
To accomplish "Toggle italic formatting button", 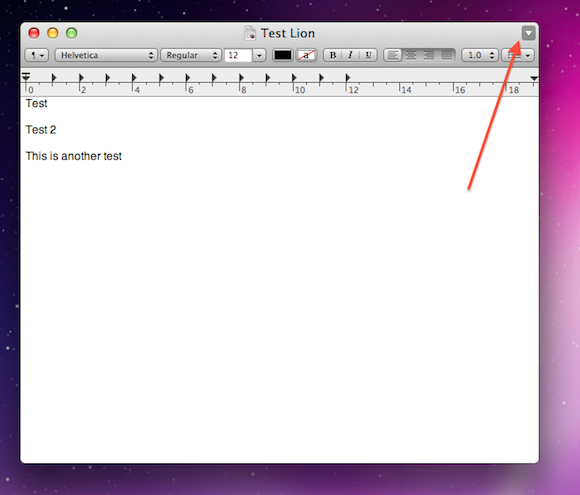I will [x=350, y=55].
